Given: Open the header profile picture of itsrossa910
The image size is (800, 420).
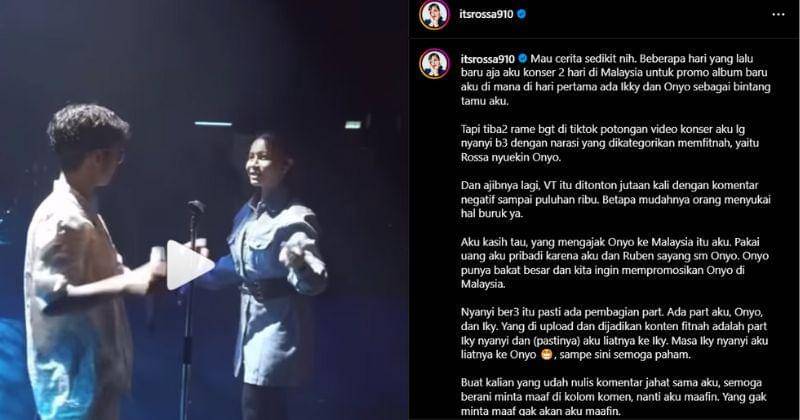Looking at the screenshot, I should (434, 14).
